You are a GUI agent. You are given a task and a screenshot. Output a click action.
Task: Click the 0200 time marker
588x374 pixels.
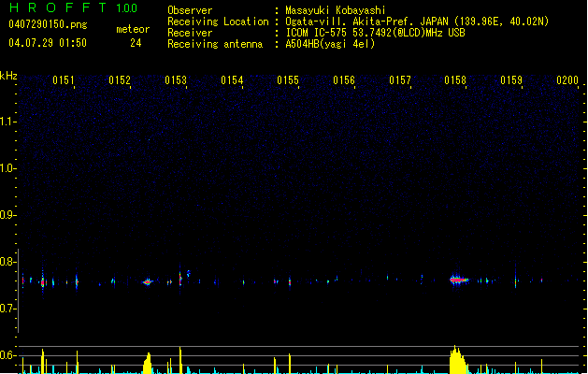pos(567,80)
